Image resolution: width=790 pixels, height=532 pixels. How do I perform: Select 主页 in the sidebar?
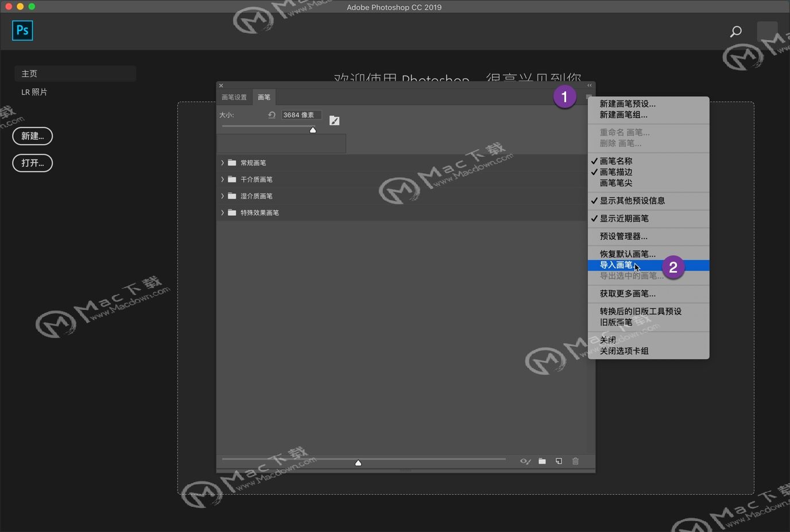coord(75,73)
